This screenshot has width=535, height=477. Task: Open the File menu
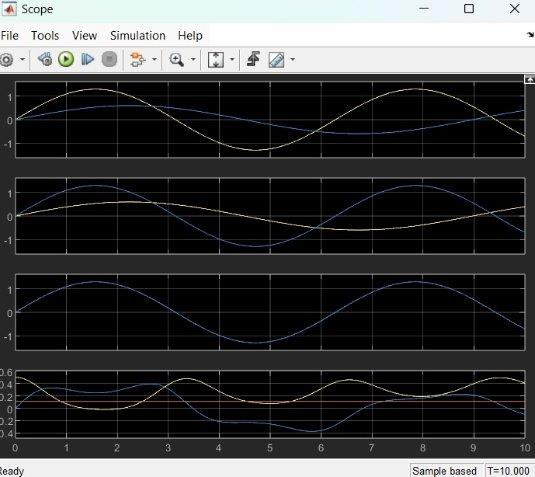tap(10, 35)
